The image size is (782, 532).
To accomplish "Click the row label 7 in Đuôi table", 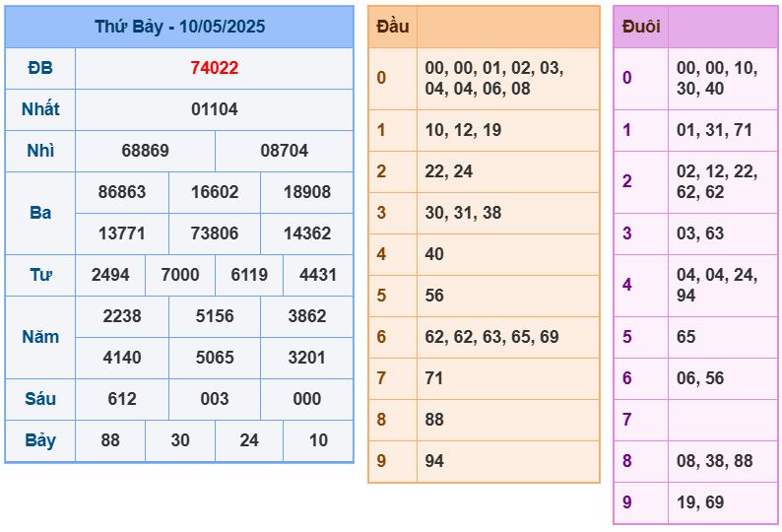I will pyautogui.click(x=627, y=421).
